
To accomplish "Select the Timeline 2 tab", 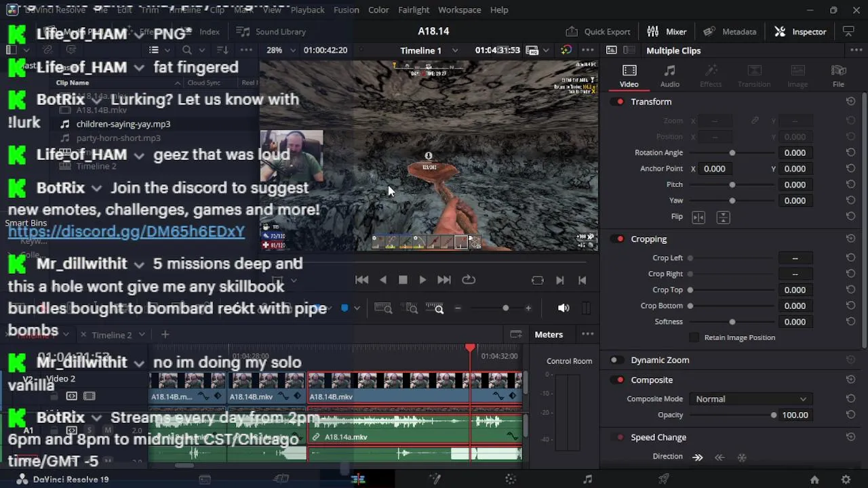I will (111, 335).
